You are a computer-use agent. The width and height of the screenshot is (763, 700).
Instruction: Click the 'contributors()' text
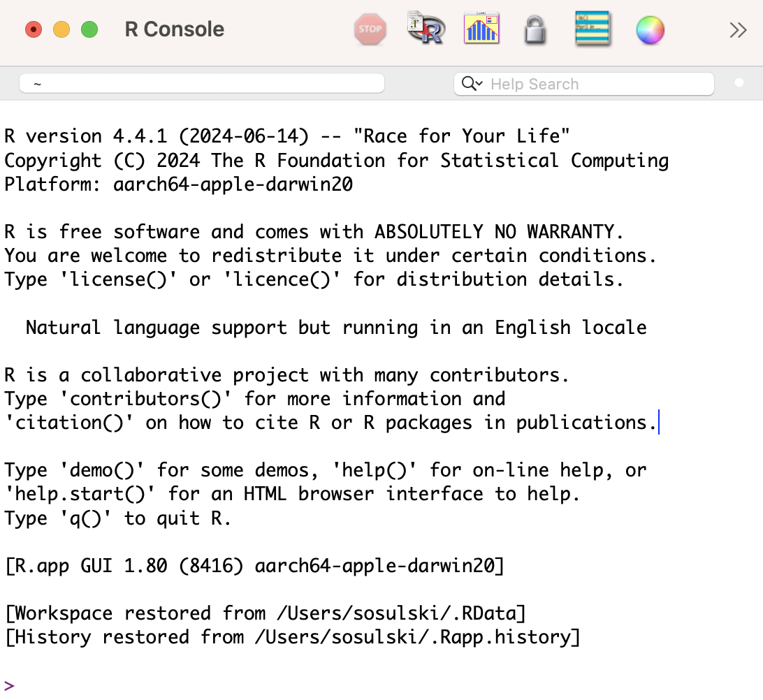click(x=145, y=400)
